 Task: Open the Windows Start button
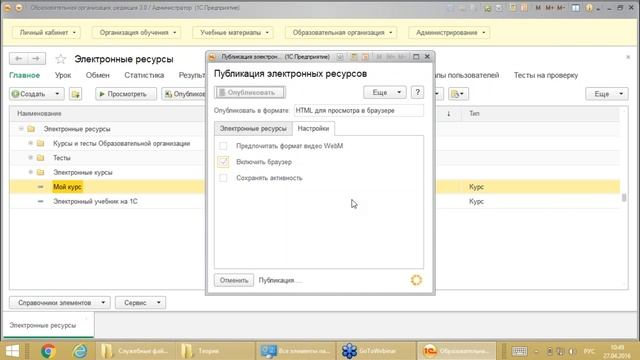click(12, 351)
